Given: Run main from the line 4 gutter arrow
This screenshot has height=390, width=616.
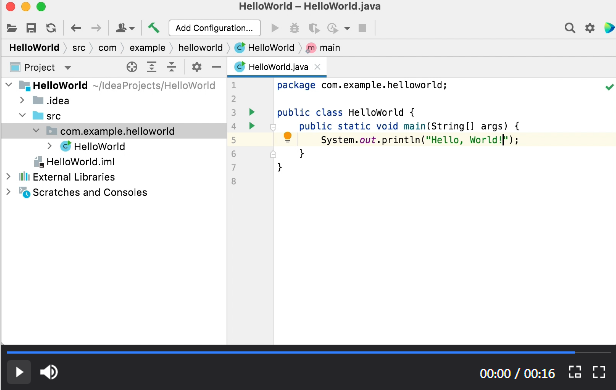Looking at the screenshot, I should 252,126.
